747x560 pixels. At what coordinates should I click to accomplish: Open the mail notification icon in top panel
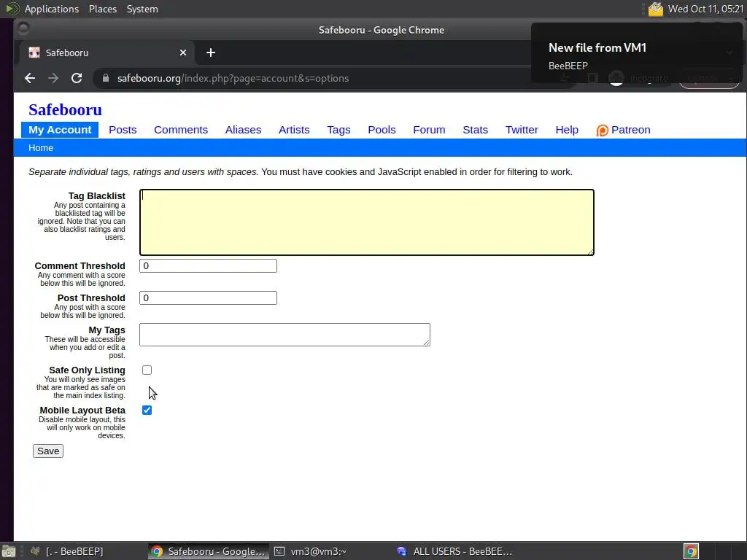(656, 9)
